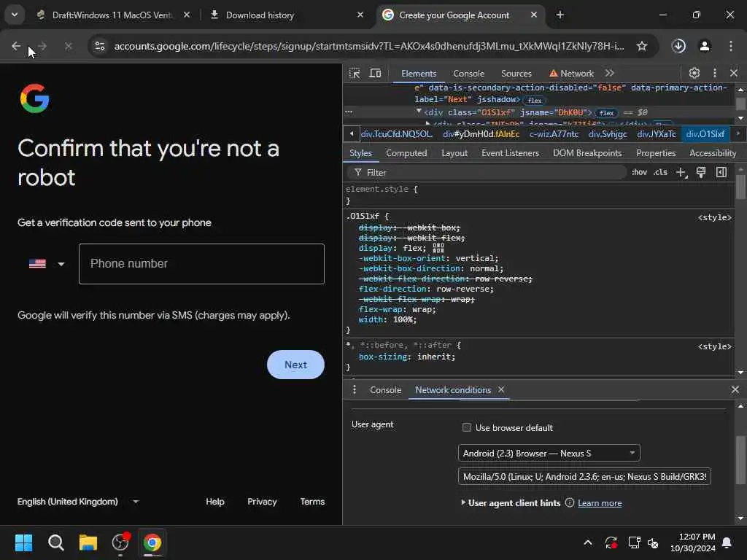Show more DevTools tabs chevron
Screen dimensions: 747x560
[x=609, y=73]
